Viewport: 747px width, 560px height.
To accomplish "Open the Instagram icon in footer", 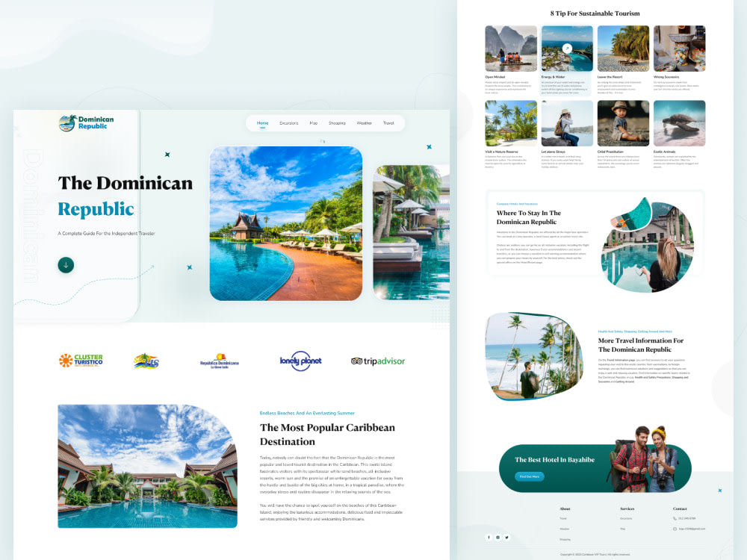I will [x=498, y=537].
